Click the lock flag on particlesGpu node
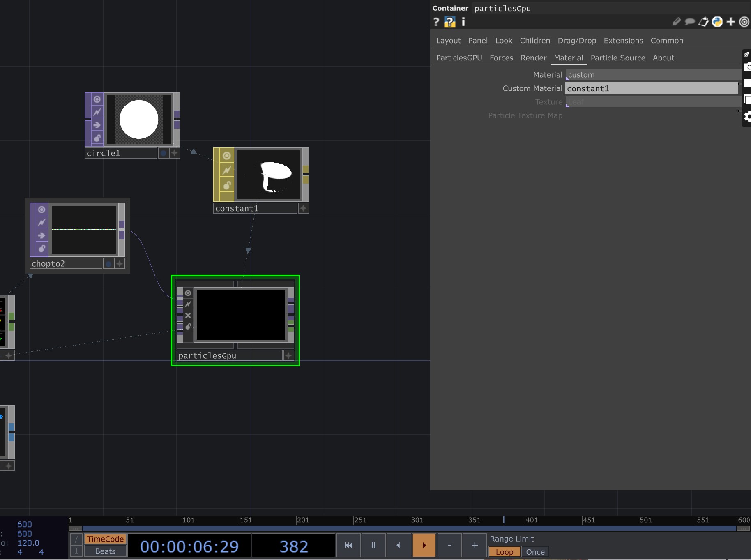 (x=188, y=327)
